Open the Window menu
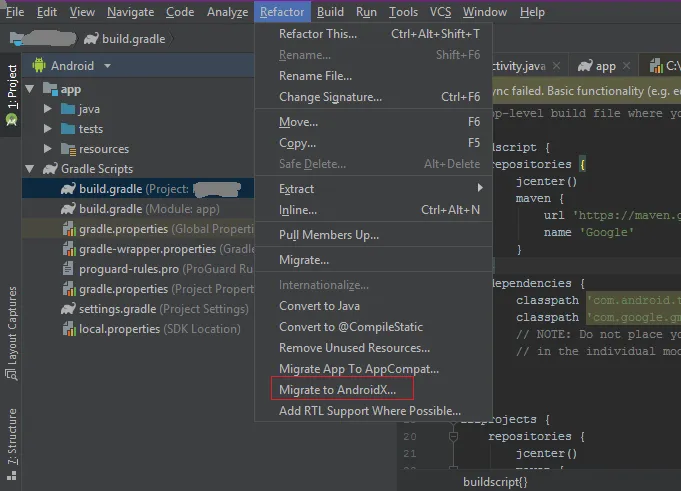This screenshot has height=491, width=681. pyautogui.click(x=485, y=12)
